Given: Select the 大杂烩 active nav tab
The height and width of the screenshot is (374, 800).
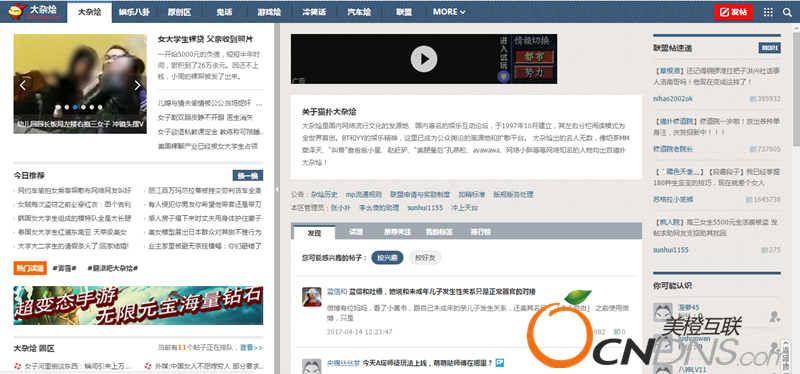Looking at the screenshot, I should click(88, 12).
